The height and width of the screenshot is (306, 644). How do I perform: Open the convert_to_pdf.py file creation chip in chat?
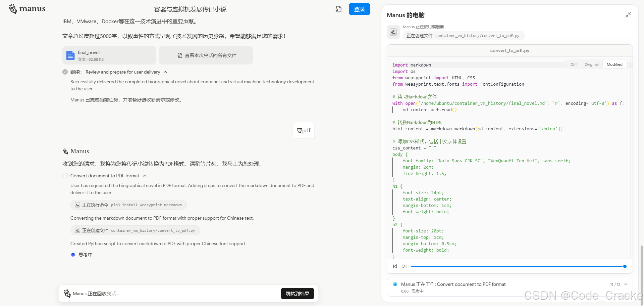135,230
